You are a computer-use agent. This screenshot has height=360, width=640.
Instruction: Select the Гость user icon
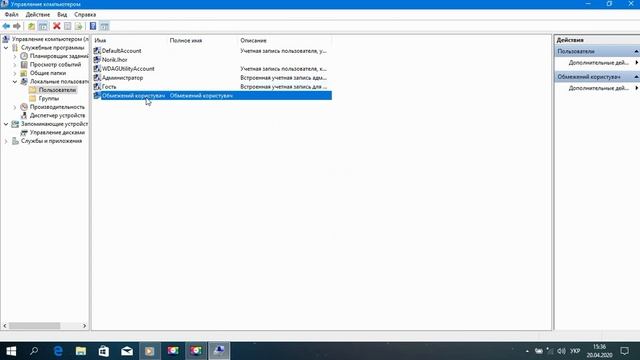click(x=97, y=87)
